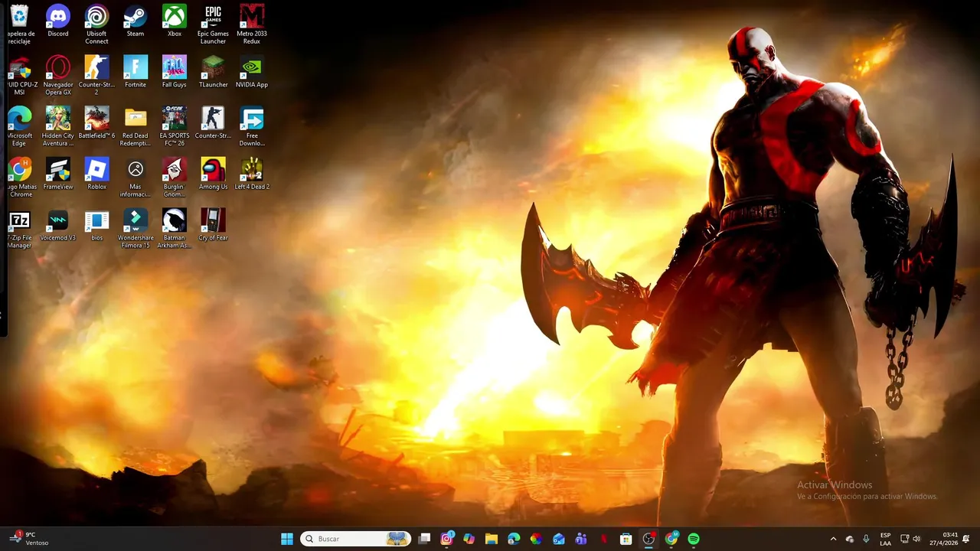Select EA SPORTS FC 26 icon
980x551 pixels.
tap(175, 127)
